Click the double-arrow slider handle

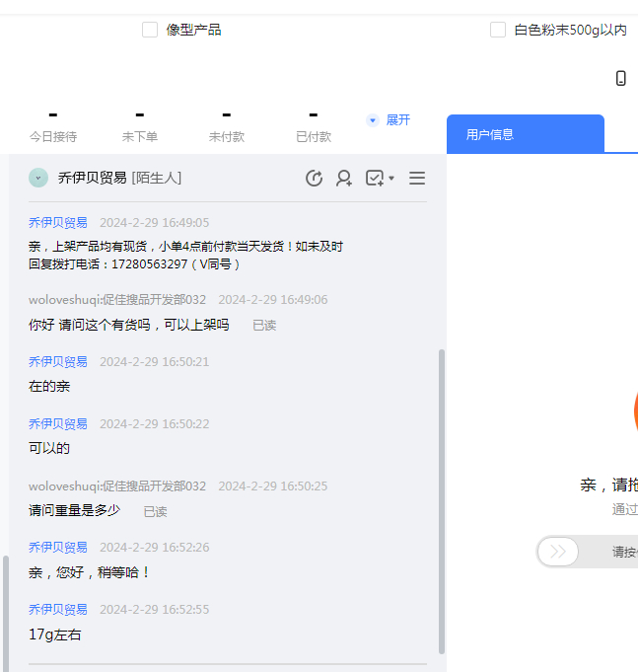(x=558, y=552)
